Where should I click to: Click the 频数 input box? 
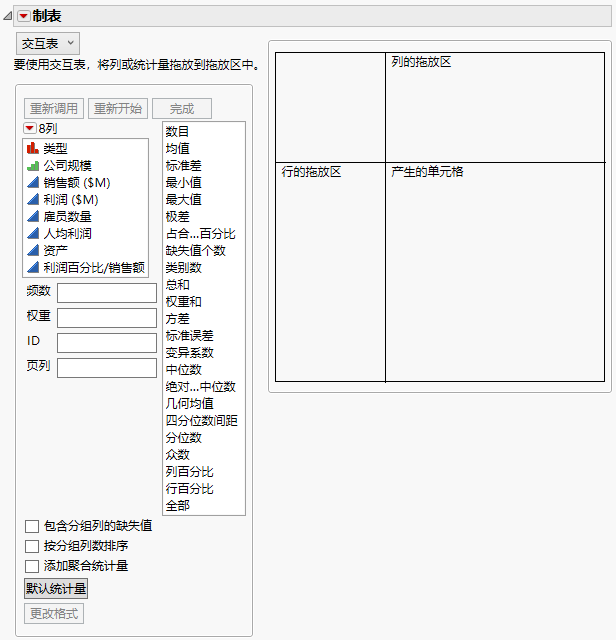107,293
